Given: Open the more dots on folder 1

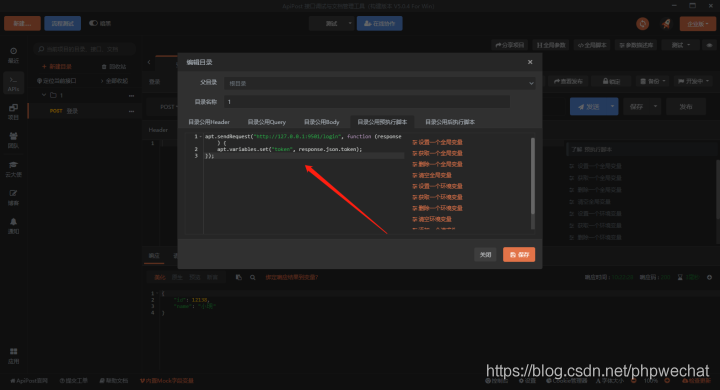Looking at the screenshot, I should point(131,96).
